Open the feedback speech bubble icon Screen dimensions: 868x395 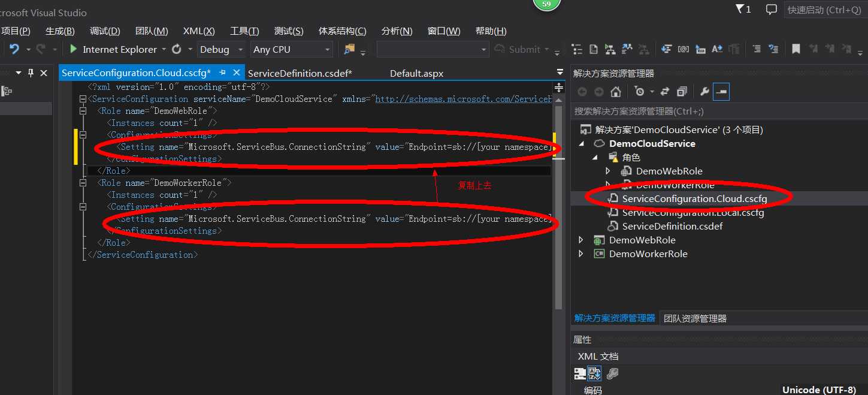pos(772,9)
